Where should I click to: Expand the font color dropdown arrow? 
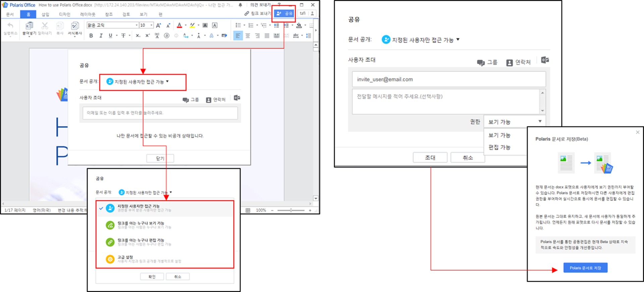click(185, 25)
